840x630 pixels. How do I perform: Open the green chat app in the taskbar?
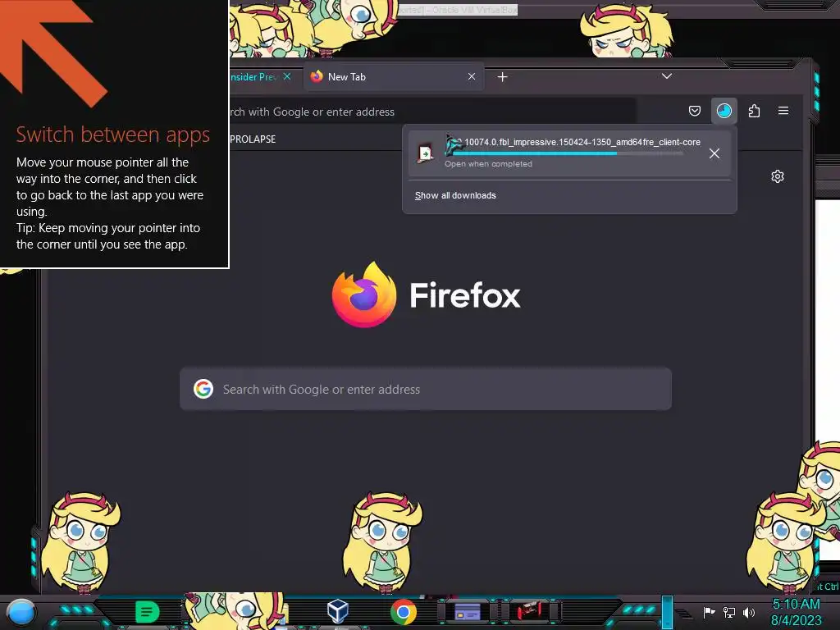click(147, 612)
